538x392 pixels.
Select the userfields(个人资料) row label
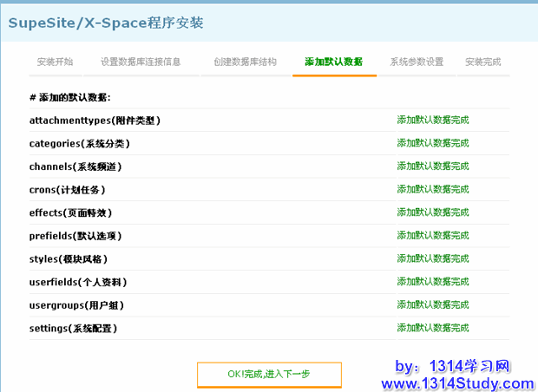pyautogui.click(x=78, y=282)
